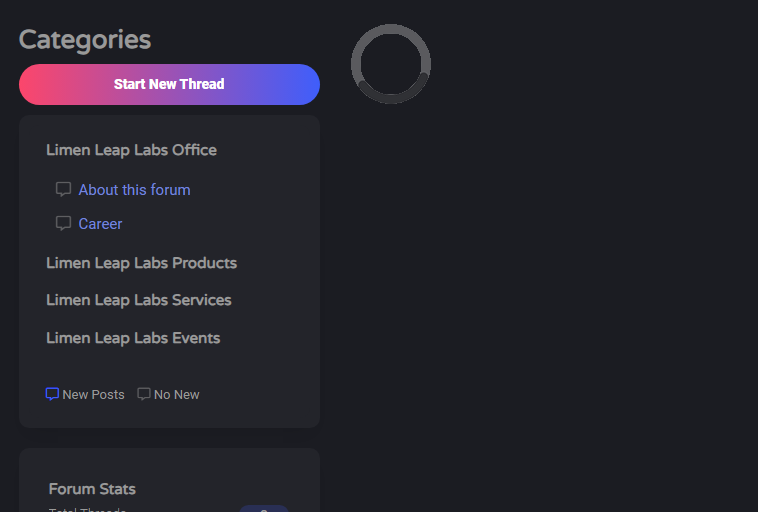
Task: Click the chat bubble icon beside About this forum
Action: (63, 190)
